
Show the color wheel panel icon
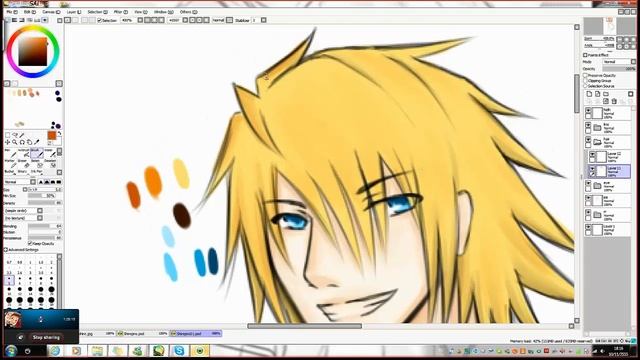coord(8,20)
